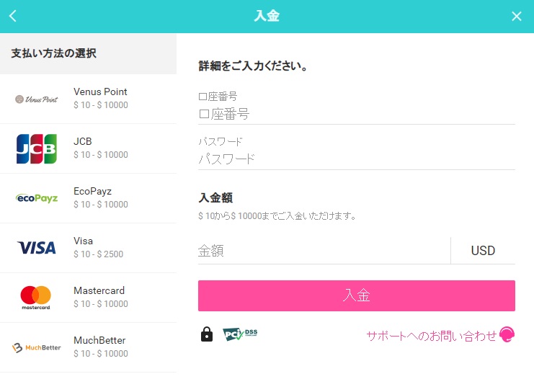Select EcoPayz payment option

(x=88, y=198)
